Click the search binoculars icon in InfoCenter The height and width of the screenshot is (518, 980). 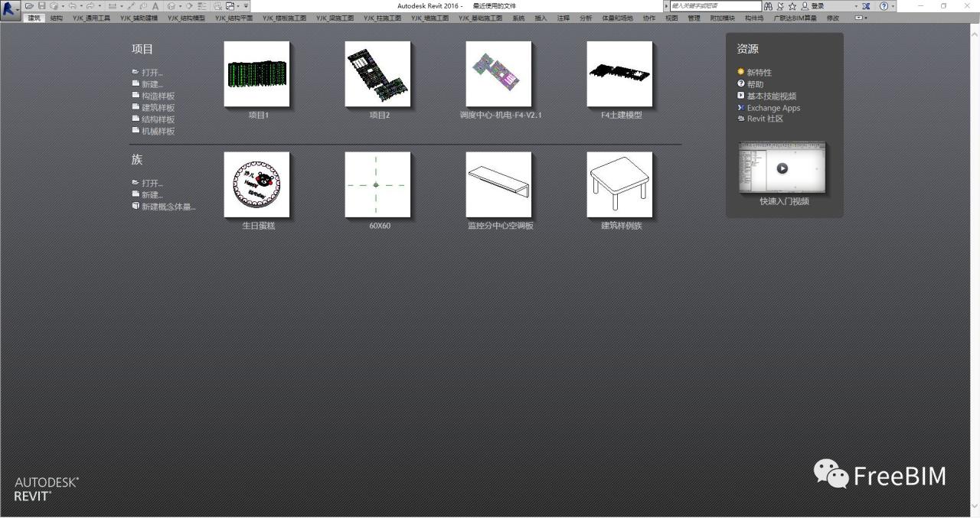tap(769, 6)
